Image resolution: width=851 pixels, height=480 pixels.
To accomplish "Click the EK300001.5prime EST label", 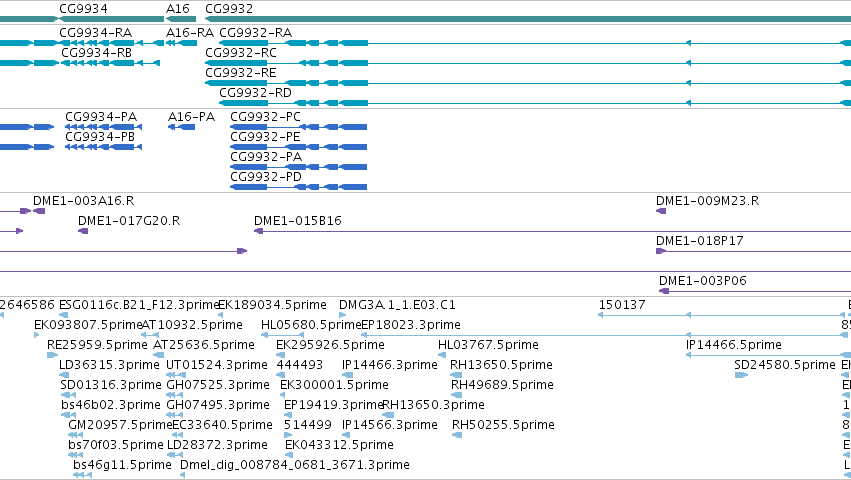I will [334, 385].
